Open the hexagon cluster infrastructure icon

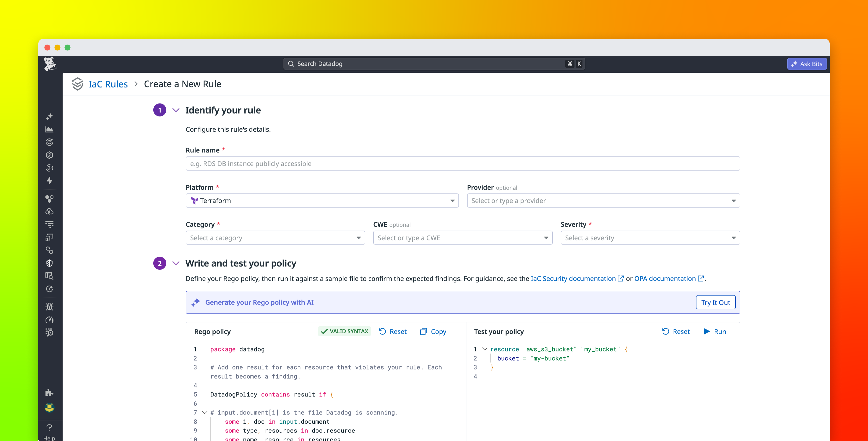50,199
